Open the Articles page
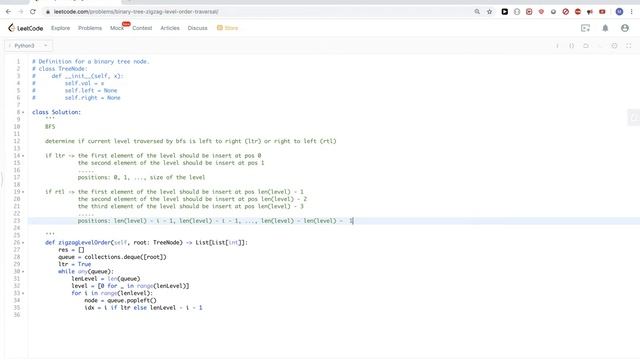Viewport: 640px width, 360px height. tap(170, 28)
